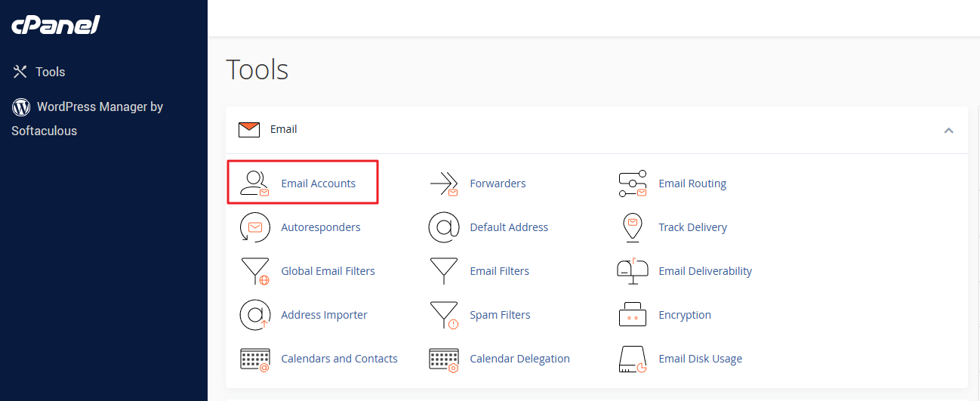
Task: Open the Encryption link
Action: tap(685, 315)
